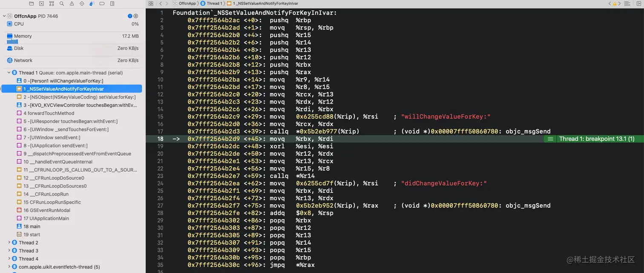The height and width of the screenshot is (273, 644).
Task: Select the Test navigator diamond icon
Action: pyautogui.click(x=82, y=3)
